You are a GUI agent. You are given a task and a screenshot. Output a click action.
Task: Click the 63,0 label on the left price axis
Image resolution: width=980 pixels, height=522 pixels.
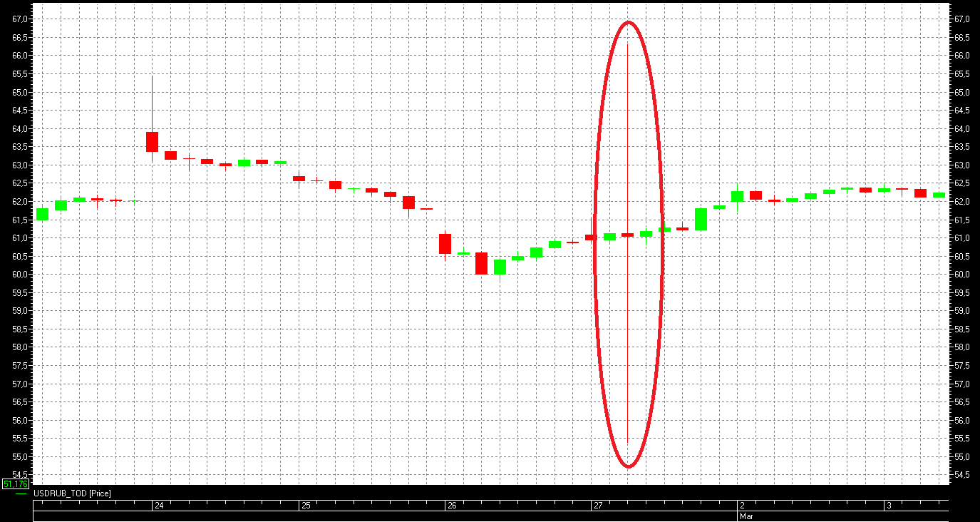(x=20, y=165)
